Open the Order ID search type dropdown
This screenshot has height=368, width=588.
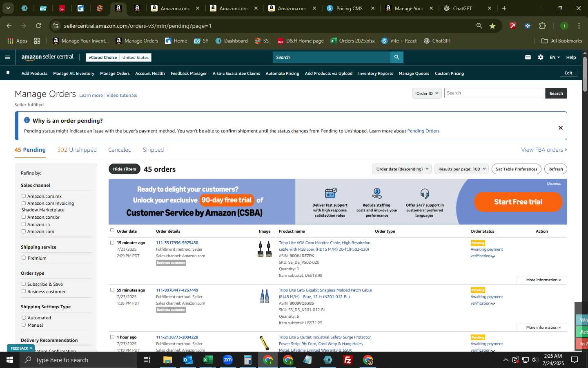427,93
